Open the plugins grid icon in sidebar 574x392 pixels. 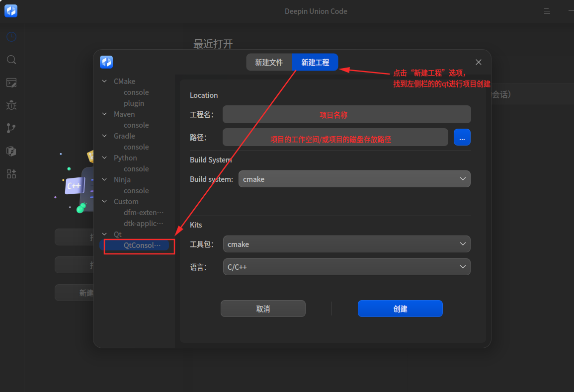11,174
